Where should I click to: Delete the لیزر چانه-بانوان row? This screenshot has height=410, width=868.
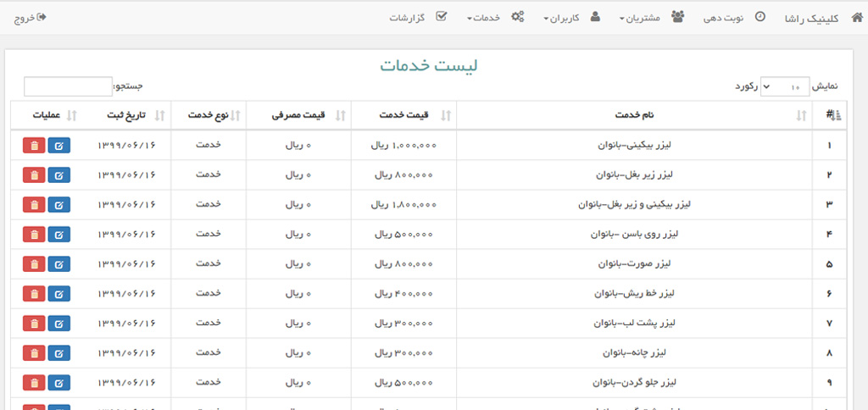pyautogui.click(x=34, y=353)
